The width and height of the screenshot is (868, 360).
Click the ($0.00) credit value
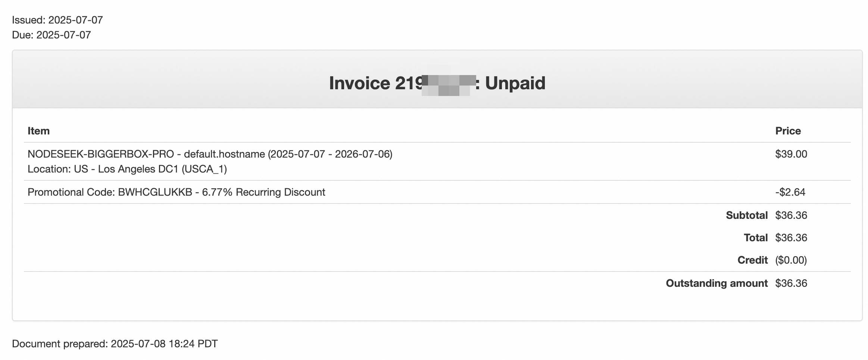[791, 260]
